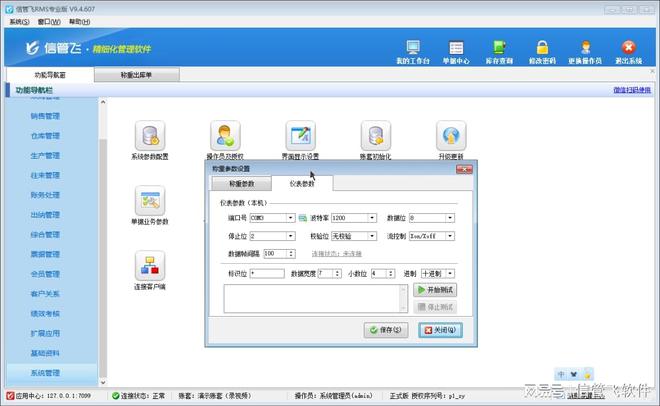Click 连接状态: 未连接 link

pos(336,254)
